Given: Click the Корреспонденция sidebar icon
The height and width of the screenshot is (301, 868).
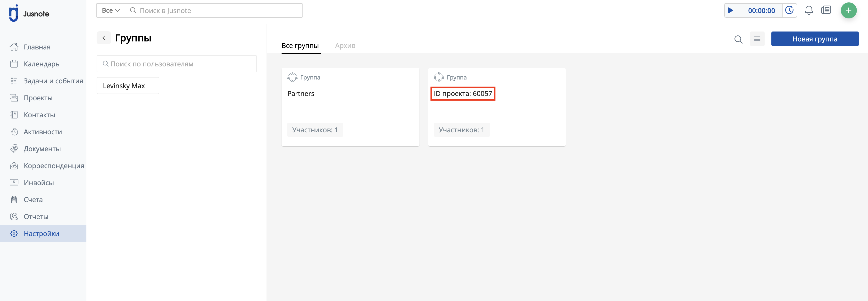Looking at the screenshot, I should pyautogui.click(x=14, y=166).
